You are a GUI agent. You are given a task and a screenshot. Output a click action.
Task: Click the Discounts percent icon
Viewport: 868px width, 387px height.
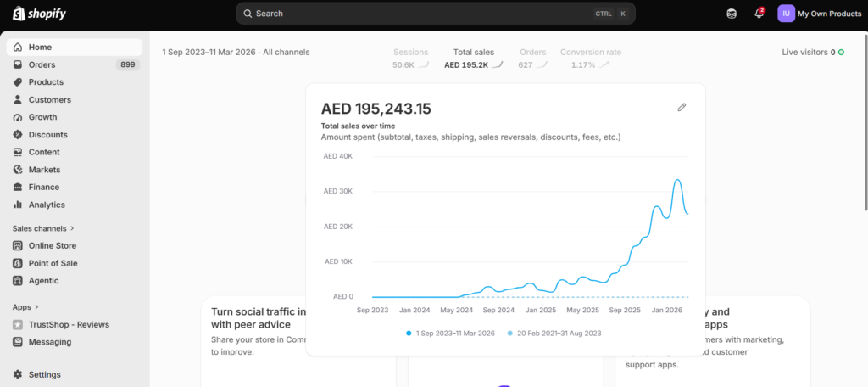18,135
